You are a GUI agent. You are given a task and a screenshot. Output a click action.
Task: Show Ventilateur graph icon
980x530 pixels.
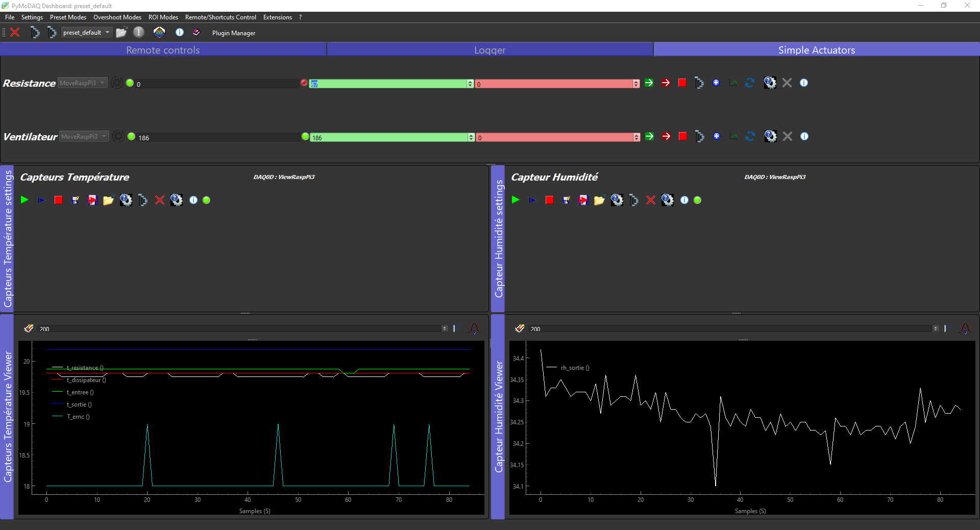733,136
